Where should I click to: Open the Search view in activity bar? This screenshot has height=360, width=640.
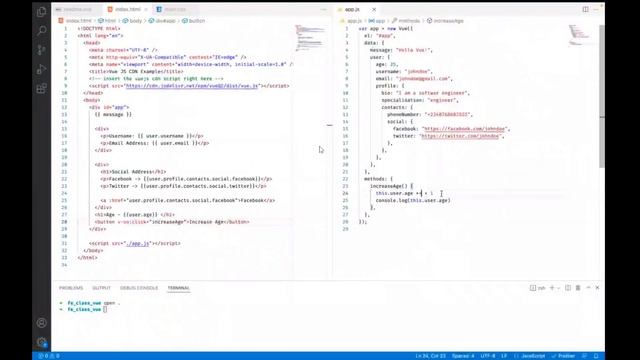click(41, 31)
